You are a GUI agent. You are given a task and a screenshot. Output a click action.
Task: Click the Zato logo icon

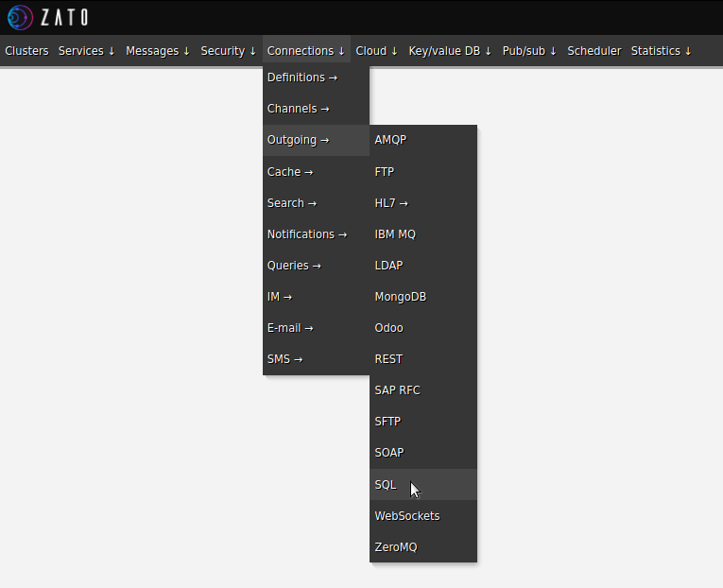[x=20, y=18]
